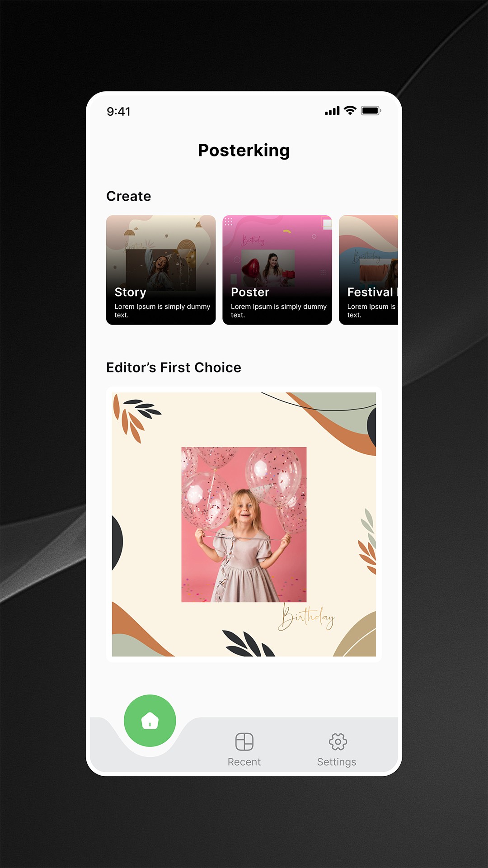
Task: Tap the Posterking app title
Action: click(244, 151)
